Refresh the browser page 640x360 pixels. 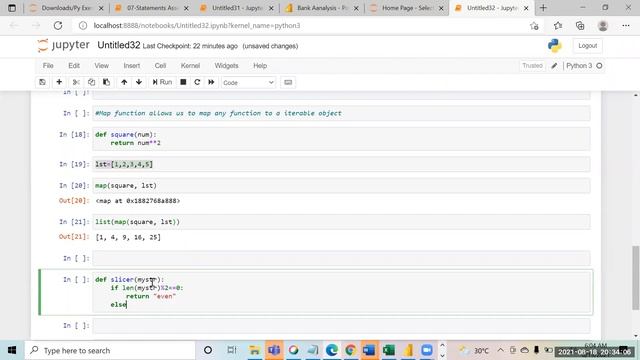(x=58, y=26)
